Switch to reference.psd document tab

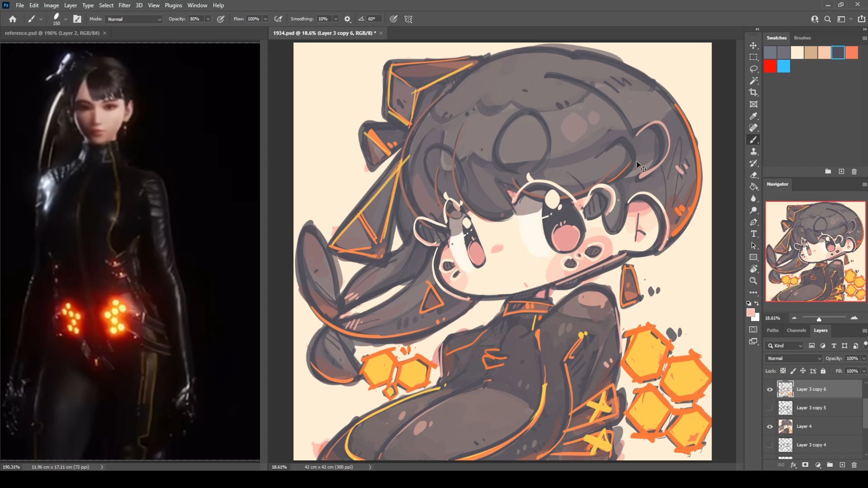tap(52, 33)
